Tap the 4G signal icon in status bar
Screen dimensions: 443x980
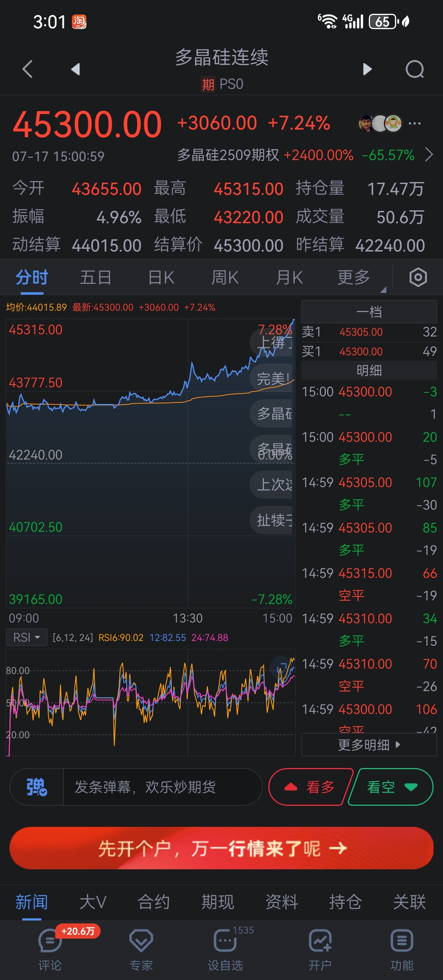[x=353, y=21]
